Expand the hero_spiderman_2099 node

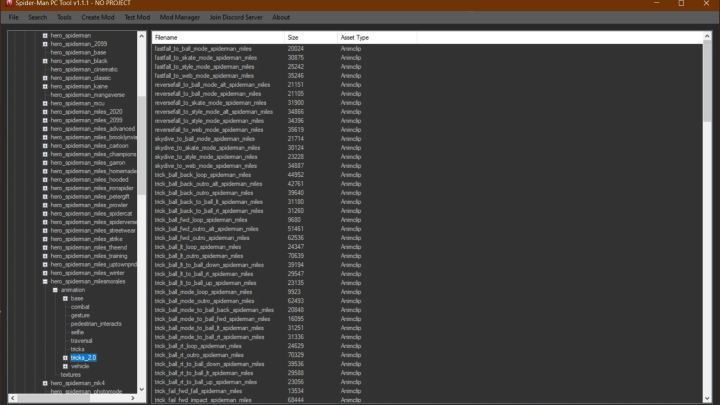[45, 44]
